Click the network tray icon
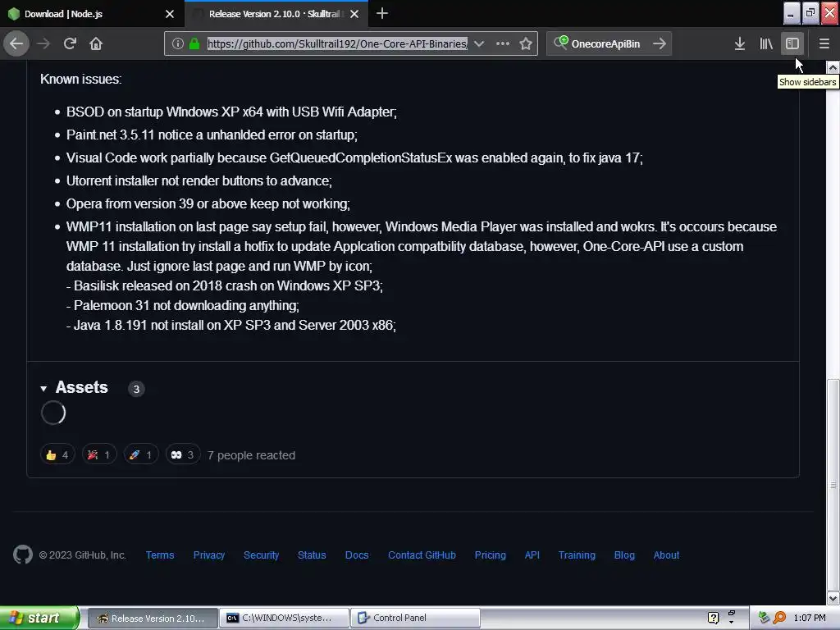 764,618
